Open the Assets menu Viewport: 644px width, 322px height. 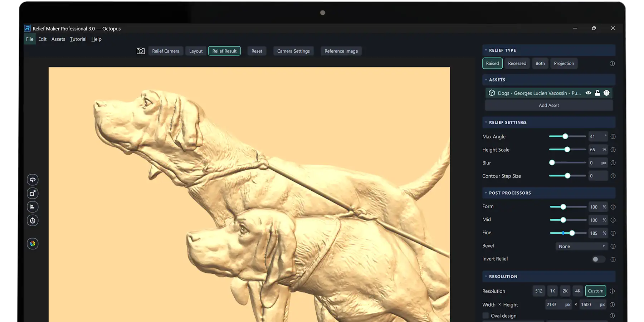coord(58,39)
